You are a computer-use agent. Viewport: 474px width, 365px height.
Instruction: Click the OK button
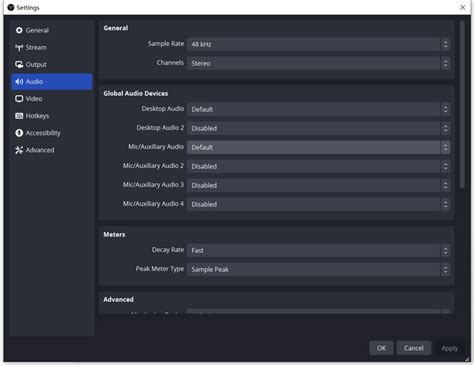381,348
